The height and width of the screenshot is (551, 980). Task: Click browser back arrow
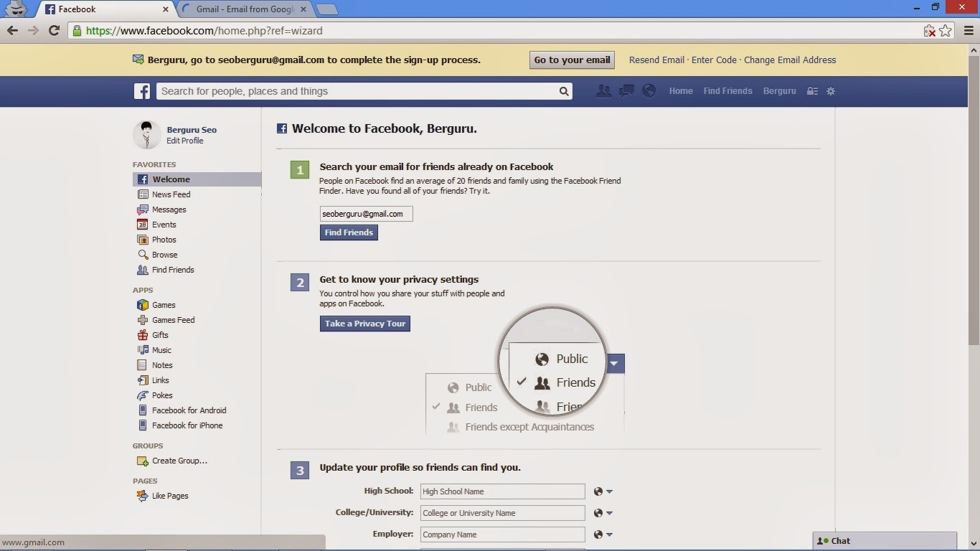pos(12,30)
